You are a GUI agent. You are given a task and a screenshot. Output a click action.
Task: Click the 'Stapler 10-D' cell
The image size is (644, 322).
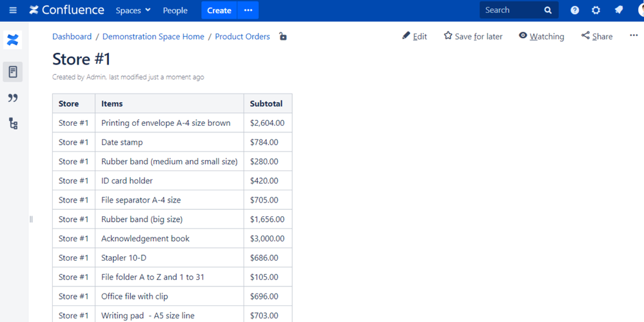(x=170, y=258)
